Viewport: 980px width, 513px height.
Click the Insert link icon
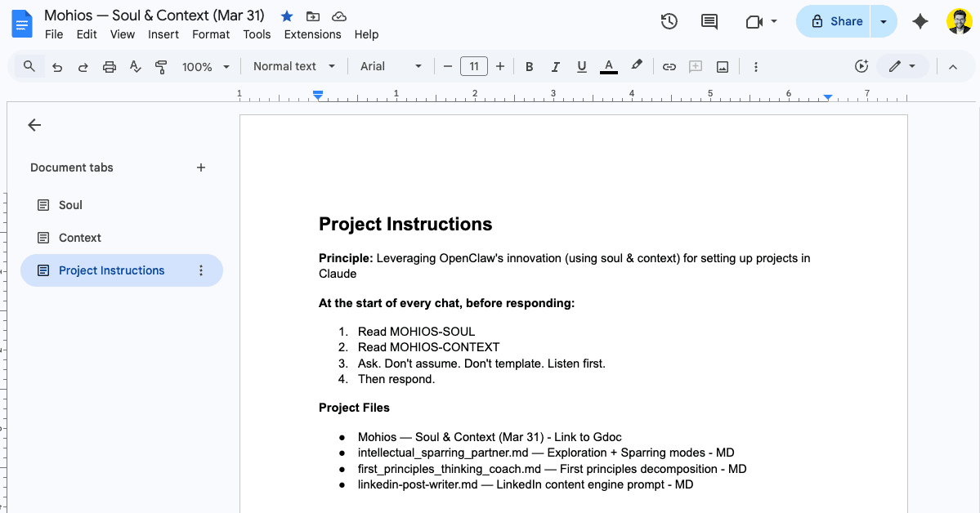(x=669, y=66)
